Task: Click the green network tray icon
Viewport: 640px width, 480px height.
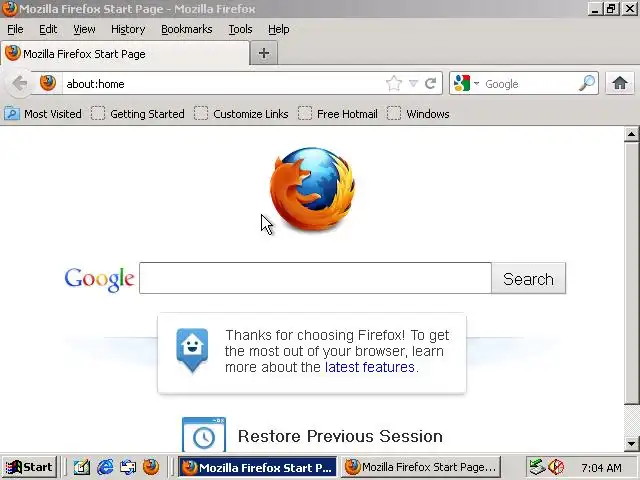Action: pos(537,467)
